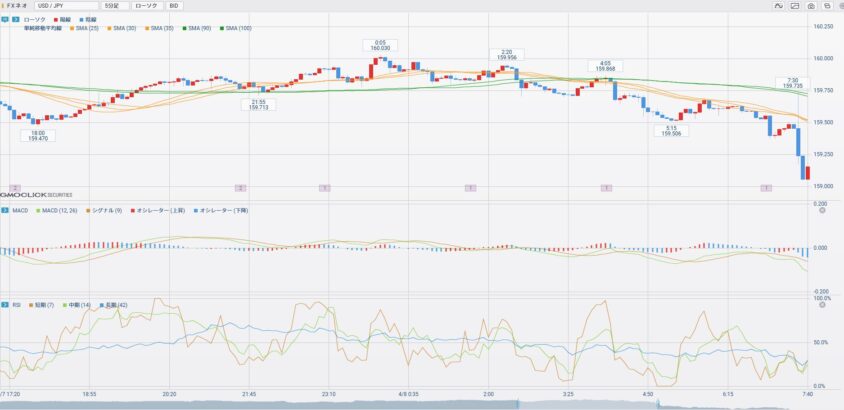
Task: Select the FXネオ tab
Action: click(x=16, y=6)
